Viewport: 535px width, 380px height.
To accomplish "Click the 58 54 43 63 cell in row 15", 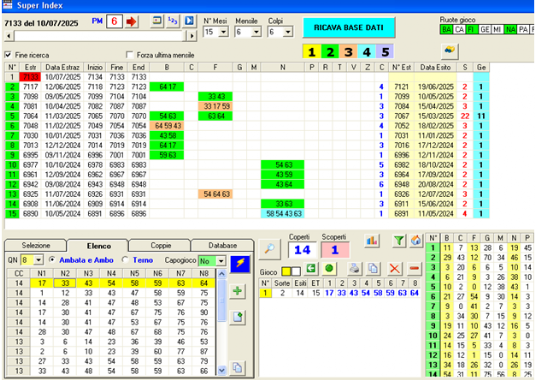I will click(x=283, y=214).
